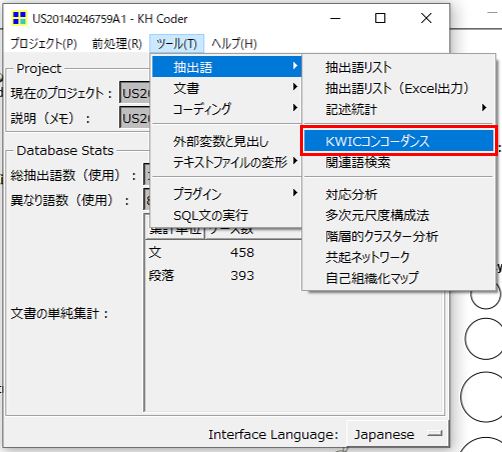This screenshot has width=502, height=452.
Task: Click the KH Coder app icon in title bar
Action: tap(19, 18)
